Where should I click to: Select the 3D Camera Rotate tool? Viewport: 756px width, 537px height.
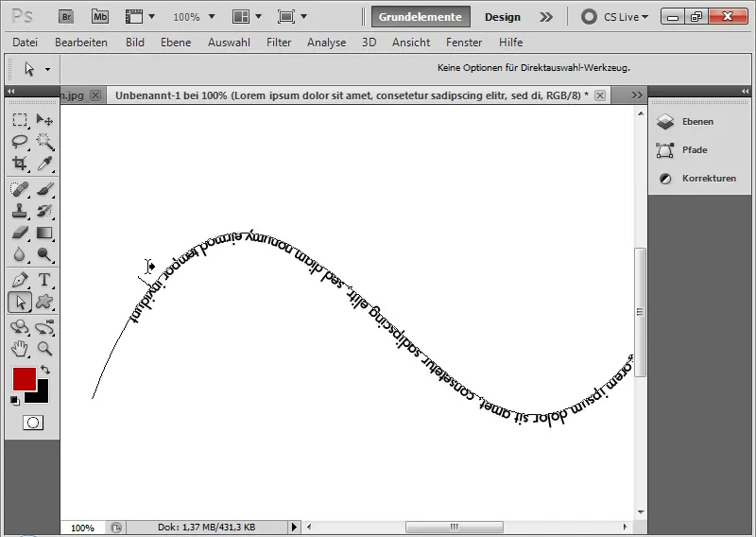44,327
